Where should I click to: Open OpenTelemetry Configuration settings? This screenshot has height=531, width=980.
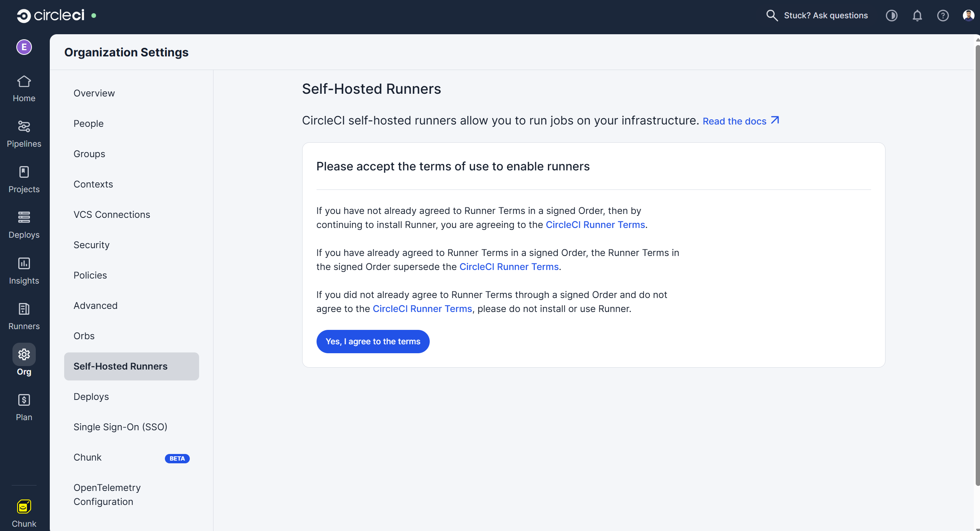click(x=131, y=495)
